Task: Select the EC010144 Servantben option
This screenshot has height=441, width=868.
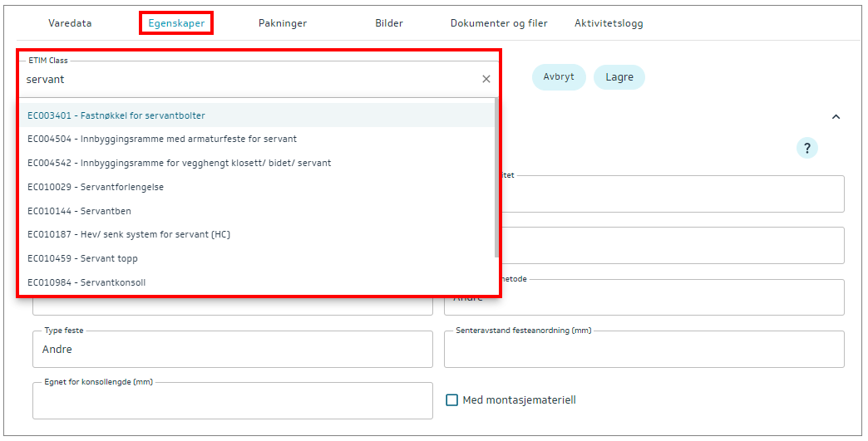Action: click(79, 211)
